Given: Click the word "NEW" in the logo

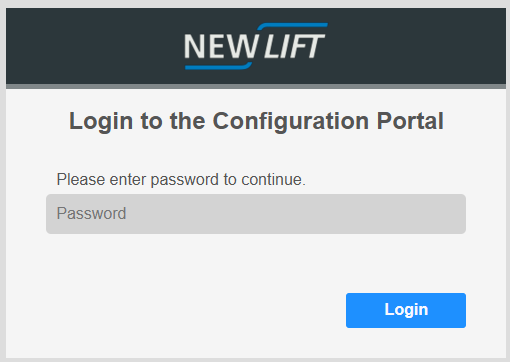Looking at the screenshot, I should [222, 46].
